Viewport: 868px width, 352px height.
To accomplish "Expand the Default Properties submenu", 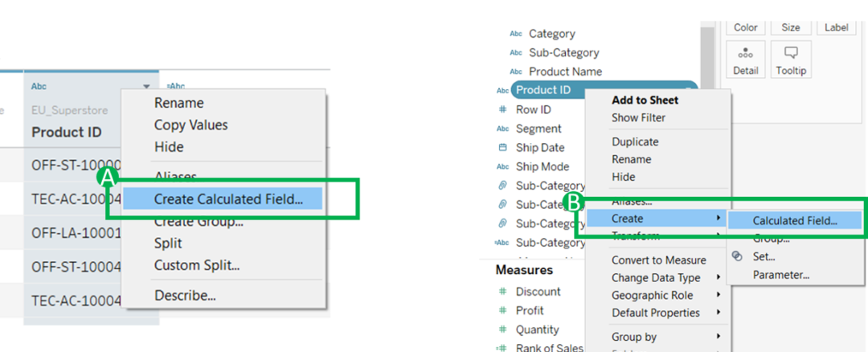I will click(x=656, y=313).
